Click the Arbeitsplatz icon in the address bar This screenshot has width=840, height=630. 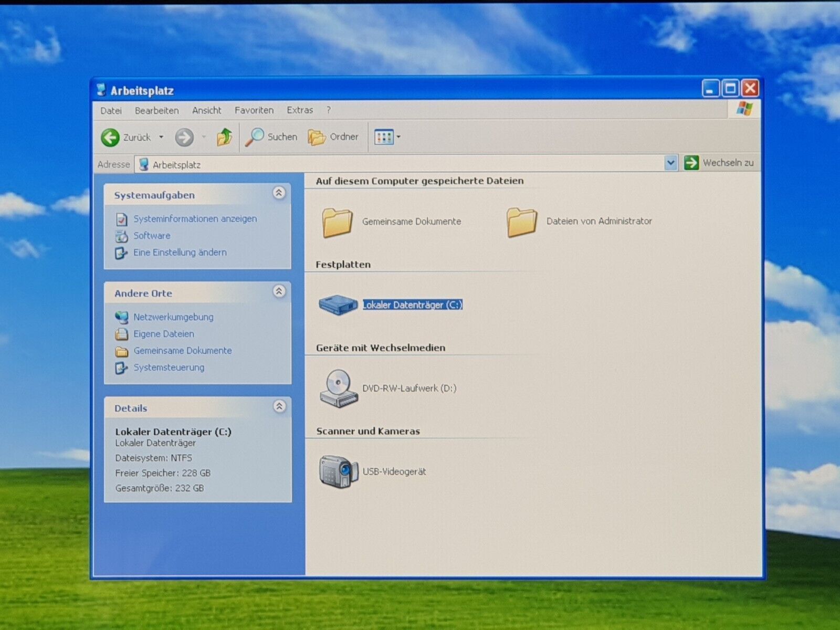click(x=143, y=164)
